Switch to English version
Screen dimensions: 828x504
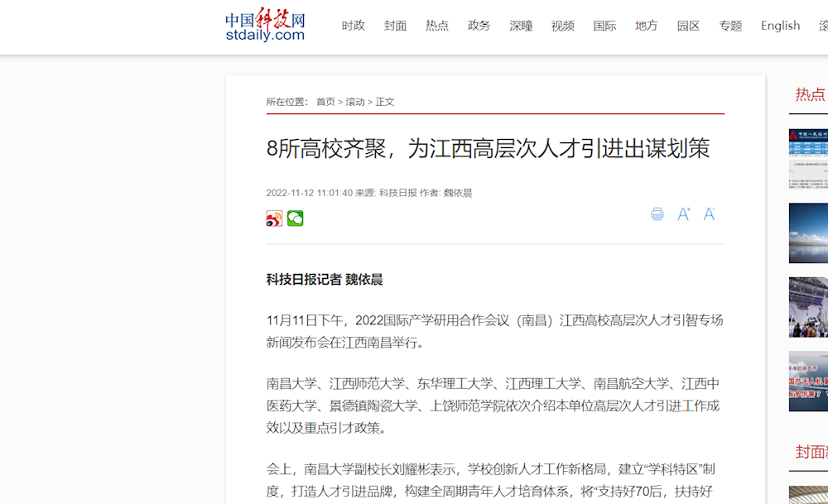click(780, 26)
